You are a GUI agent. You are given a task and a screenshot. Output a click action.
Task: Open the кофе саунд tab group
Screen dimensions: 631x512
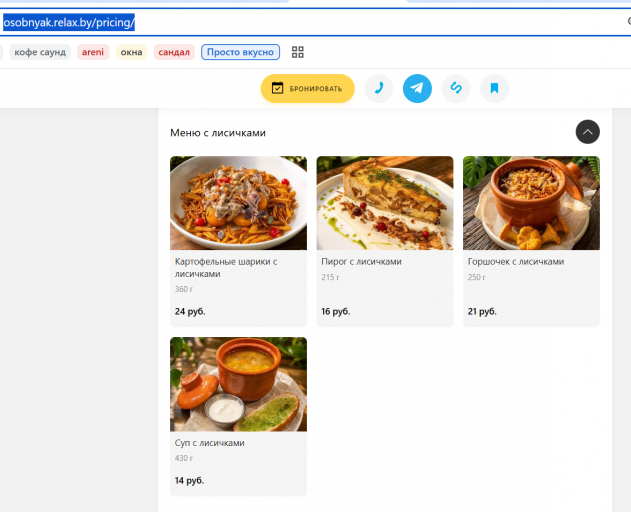coord(40,52)
